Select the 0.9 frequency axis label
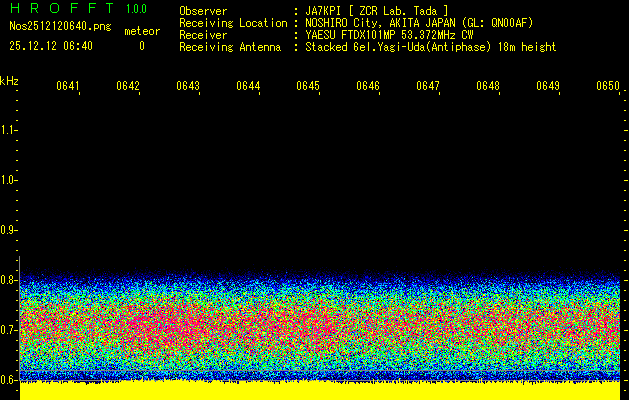Viewport: 629px width, 400px height. coord(9,230)
